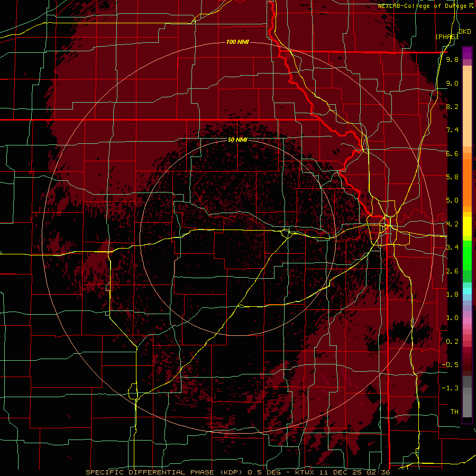The image size is (476, 476).
Task: Select the 0.2 legend value
Action: [x=452, y=342]
